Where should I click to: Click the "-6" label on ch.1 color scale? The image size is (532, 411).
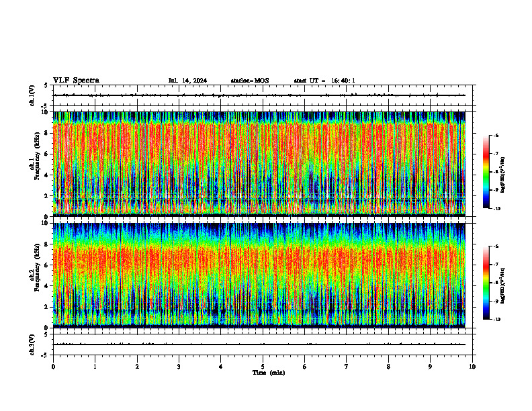496,136
